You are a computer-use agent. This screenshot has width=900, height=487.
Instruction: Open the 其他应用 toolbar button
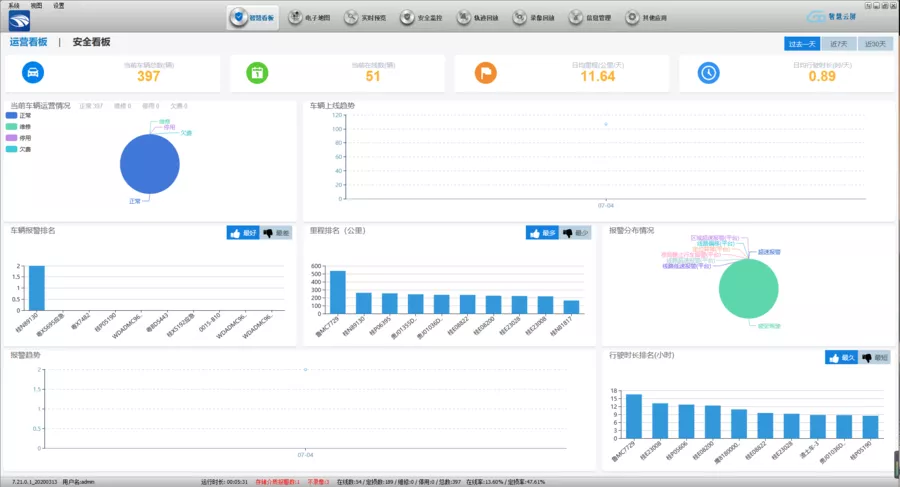[x=647, y=18]
